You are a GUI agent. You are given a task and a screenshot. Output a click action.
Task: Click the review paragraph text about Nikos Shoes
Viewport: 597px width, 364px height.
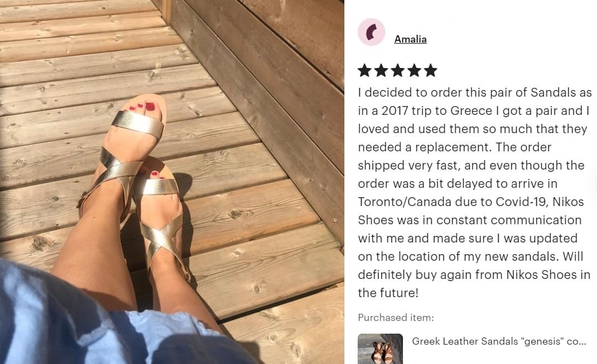[x=474, y=192]
